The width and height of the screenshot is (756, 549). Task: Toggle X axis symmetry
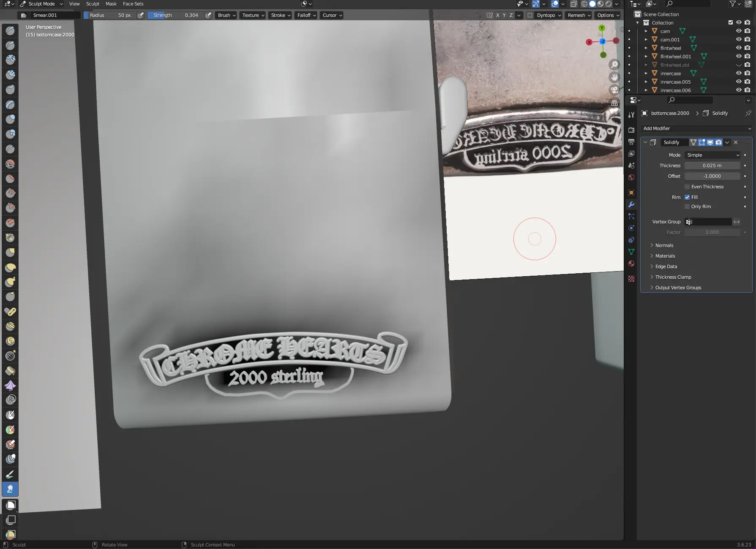[497, 15]
